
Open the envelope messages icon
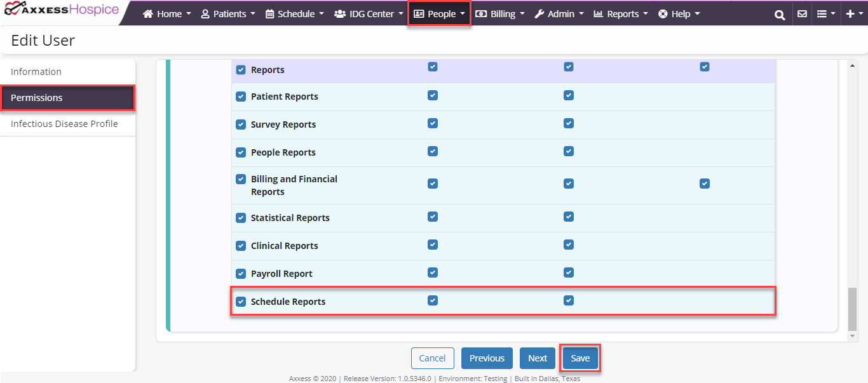[802, 14]
